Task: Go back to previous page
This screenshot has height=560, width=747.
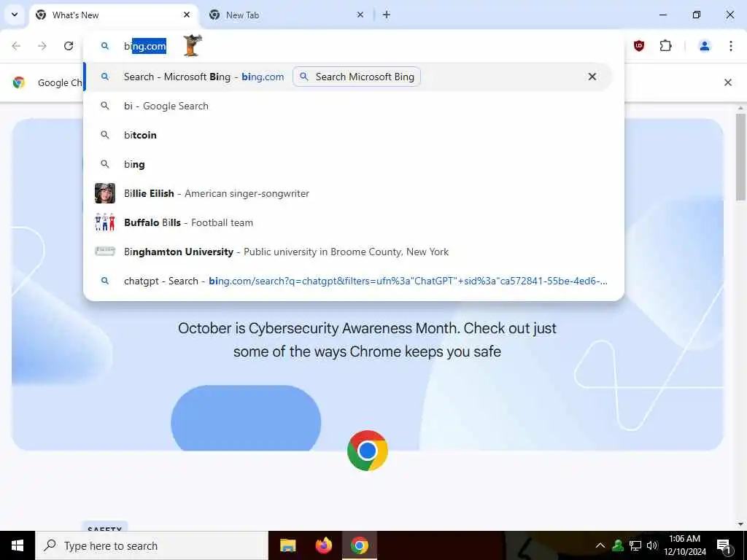Action: pos(16,46)
